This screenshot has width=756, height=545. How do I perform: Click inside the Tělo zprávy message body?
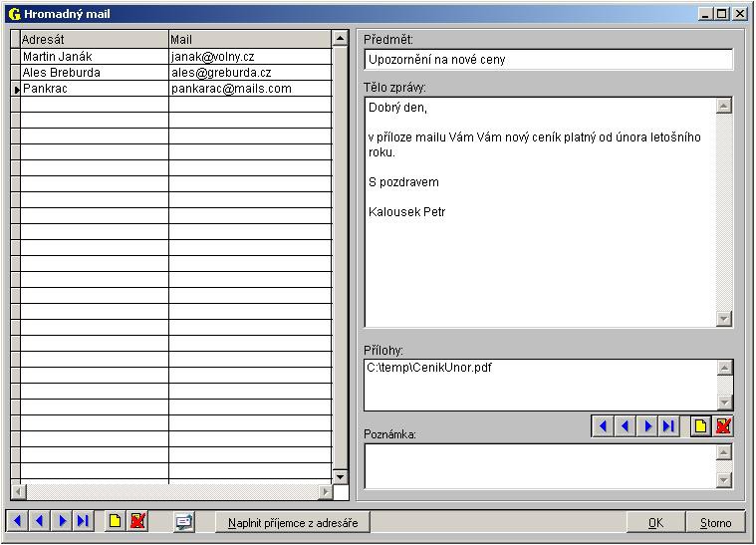click(x=540, y=212)
